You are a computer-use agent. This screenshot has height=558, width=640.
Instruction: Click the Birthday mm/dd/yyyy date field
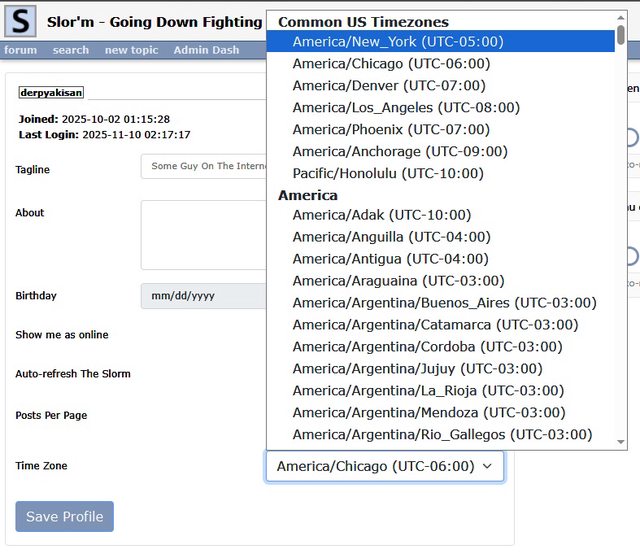[203, 296]
